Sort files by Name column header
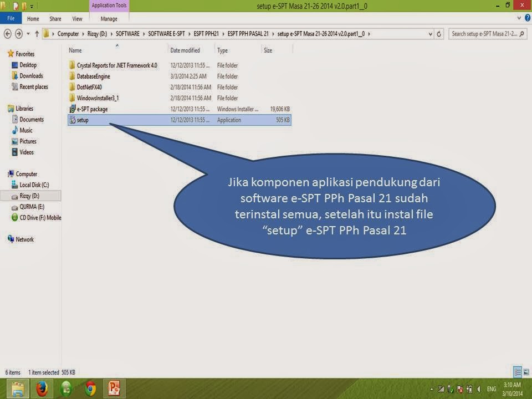Viewport: 532px width, 399px height. [x=75, y=50]
